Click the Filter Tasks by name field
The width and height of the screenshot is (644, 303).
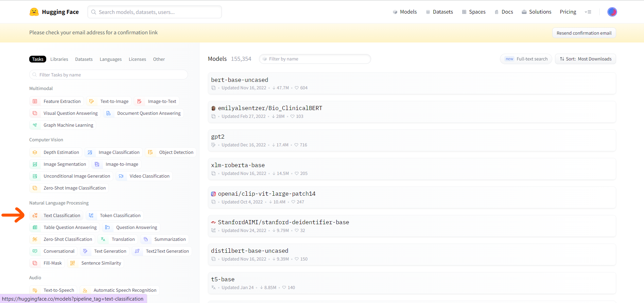108,75
